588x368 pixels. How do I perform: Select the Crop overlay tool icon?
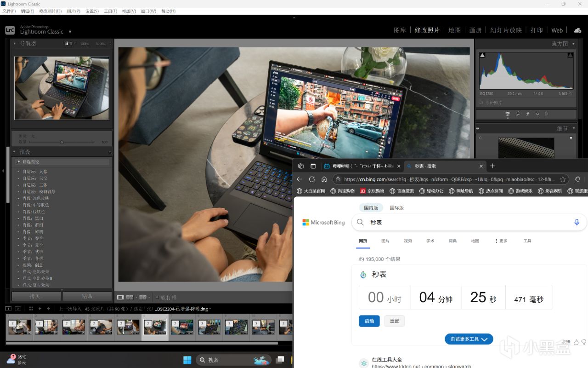click(518, 114)
